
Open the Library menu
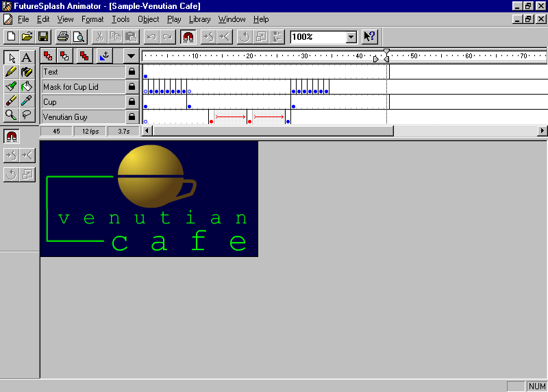click(200, 19)
